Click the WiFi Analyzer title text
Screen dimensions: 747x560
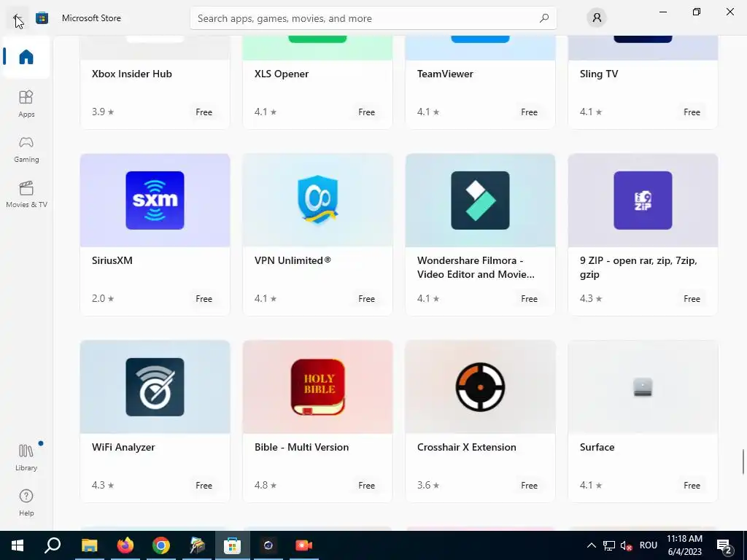[123, 447]
